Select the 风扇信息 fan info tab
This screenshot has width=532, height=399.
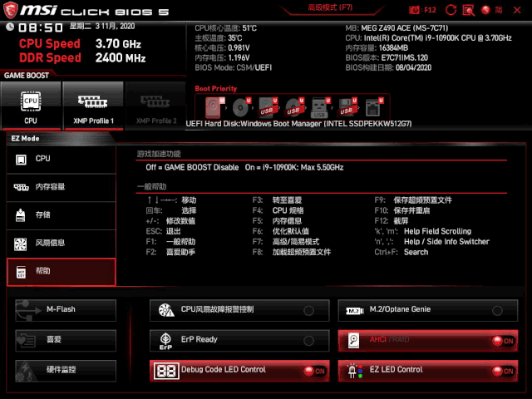tap(61, 244)
